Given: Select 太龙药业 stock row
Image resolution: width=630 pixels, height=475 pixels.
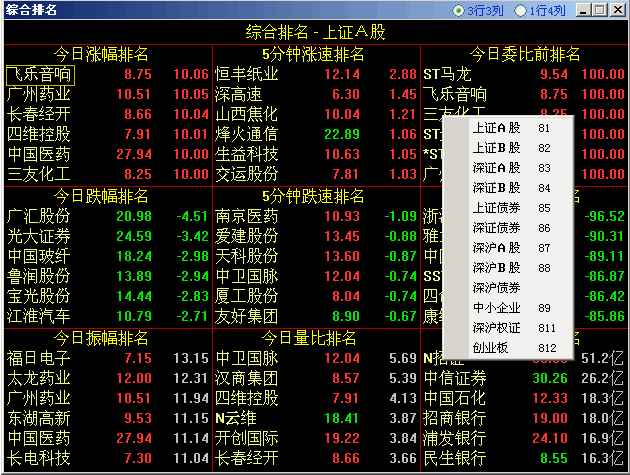Looking at the screenshot, I should 108,378.
